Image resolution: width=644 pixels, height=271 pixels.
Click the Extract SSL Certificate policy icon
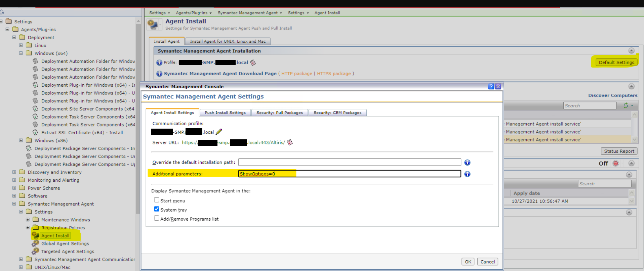(35, 132)
